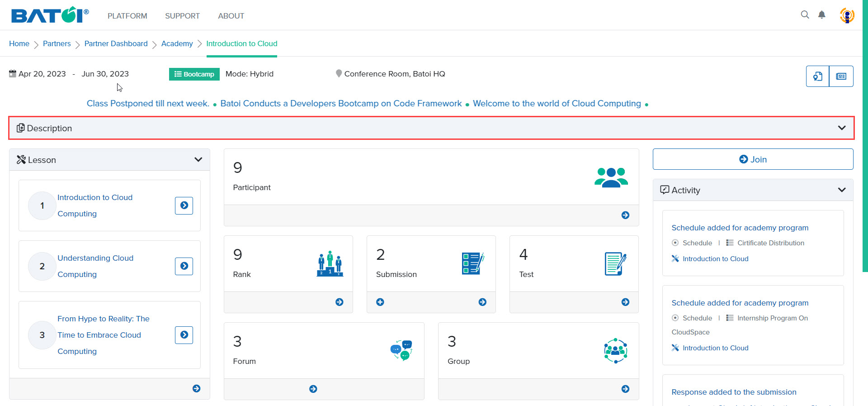Click the Lesson panel footer arrow
This screenshot has width=868, height=406.
pyautogui.click(x=196, y=388)
